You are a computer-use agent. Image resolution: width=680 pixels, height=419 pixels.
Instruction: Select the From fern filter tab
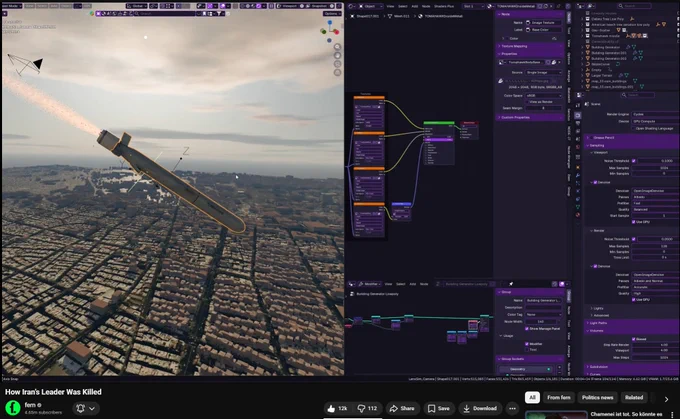559,397
